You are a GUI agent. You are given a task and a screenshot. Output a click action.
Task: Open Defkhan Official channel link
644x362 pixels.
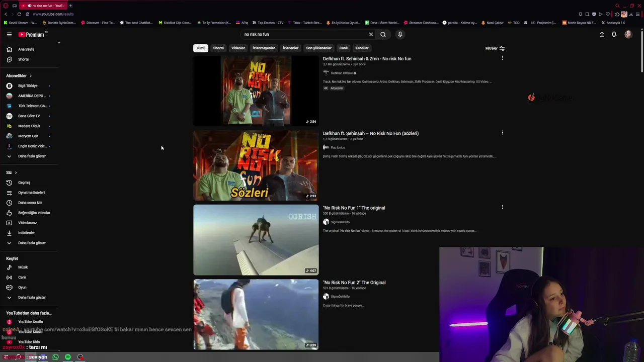click(x=342, y=73)
